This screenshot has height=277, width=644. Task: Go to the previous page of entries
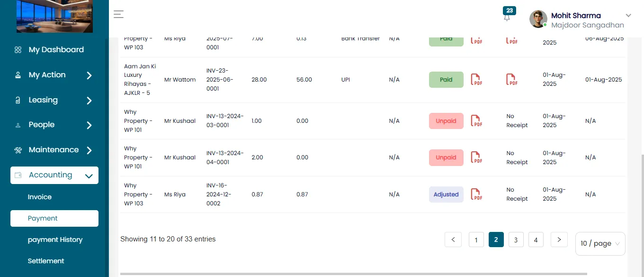(x=453, y=240)
